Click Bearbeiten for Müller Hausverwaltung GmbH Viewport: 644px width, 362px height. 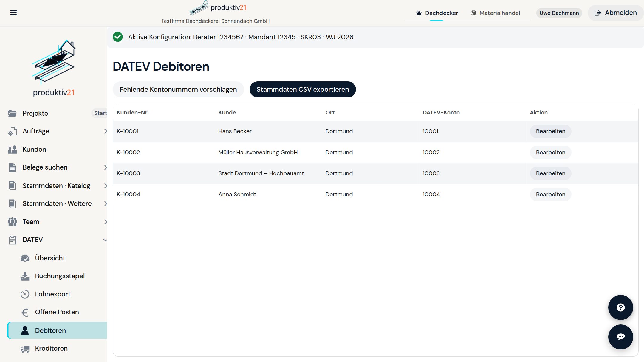[550, 152]
